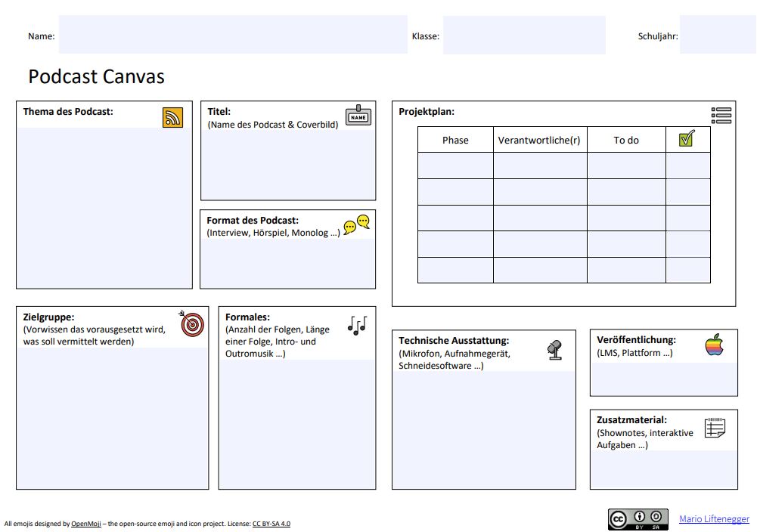Click the notepad icon in Zusatzmaterial
The image size is (757, 532).
[715, 428]
